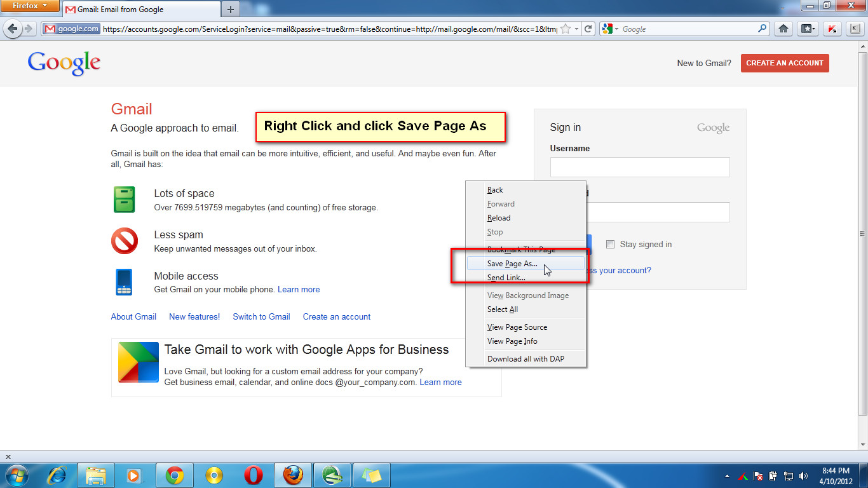Select Save Page As in the context menu
The height and width of the screenshot is (488, 868).
pos(526,264)
